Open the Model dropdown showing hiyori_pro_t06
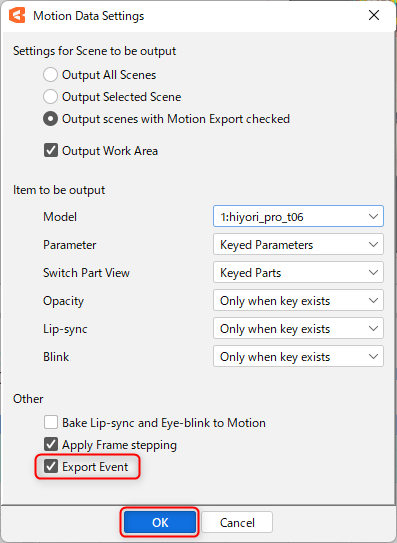397x543 pixels. tap(298, 216)
